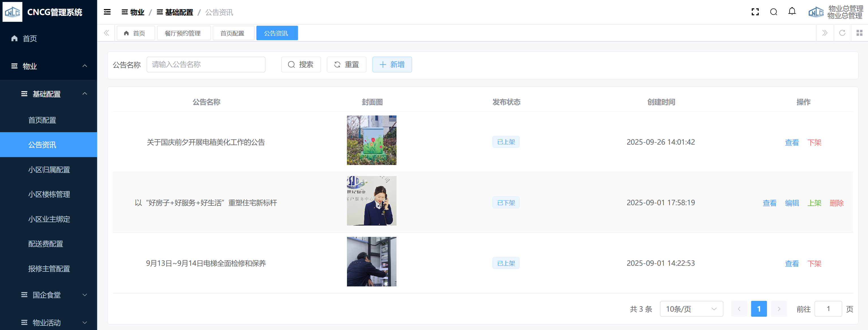868x330 pixels.
Task: Collapse sidebar with hamburger icon
Action: 107,12
